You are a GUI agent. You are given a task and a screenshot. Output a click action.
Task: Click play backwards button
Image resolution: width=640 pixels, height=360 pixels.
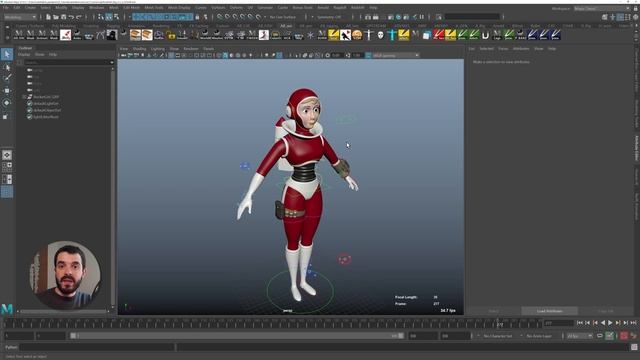[x=603, y=323]
